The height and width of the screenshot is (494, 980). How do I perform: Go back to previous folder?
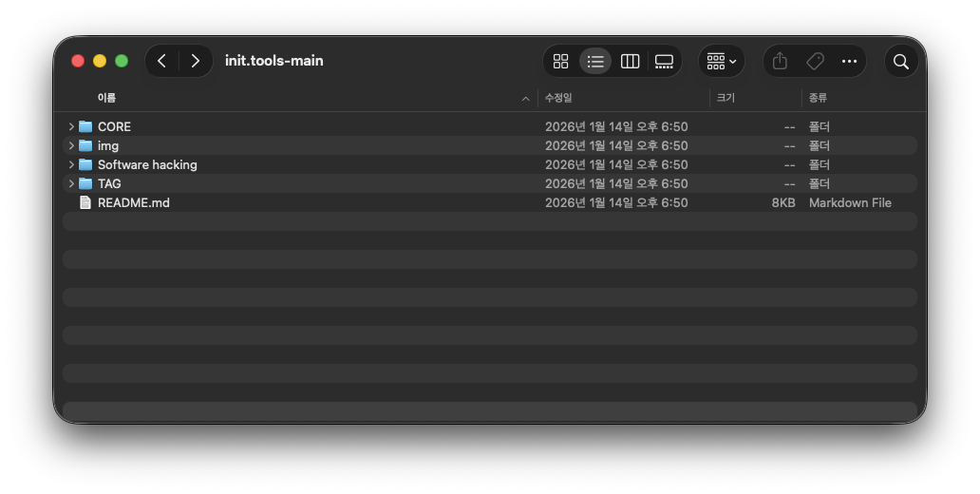(162, 61)
